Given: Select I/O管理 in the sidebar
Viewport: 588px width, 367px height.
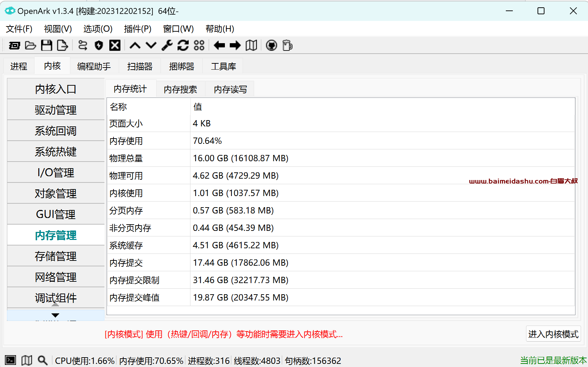Looking at the screenshot, I should pos(56,173).
